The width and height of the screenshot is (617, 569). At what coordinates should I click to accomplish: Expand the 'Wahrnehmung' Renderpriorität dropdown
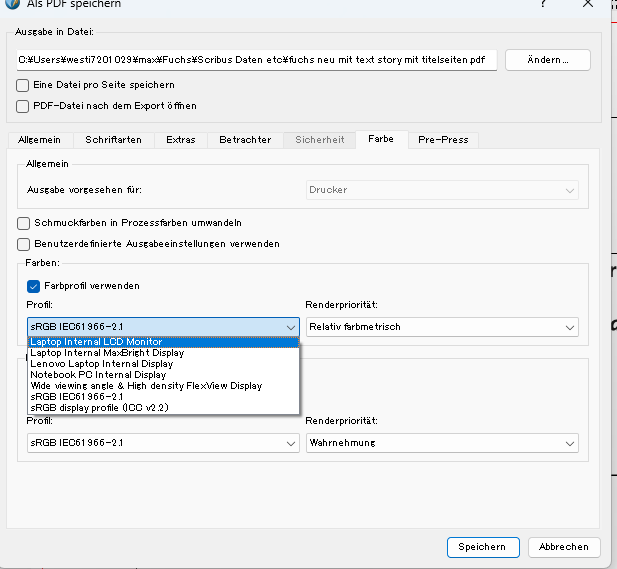(441, 442)
